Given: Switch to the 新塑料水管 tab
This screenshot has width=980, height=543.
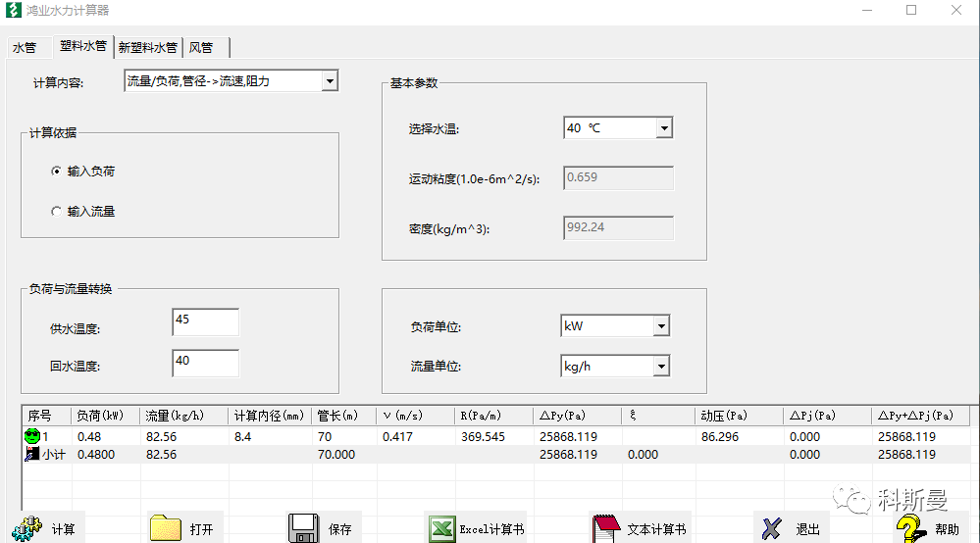Looking at the screenshot, I should click(x=147, y=47).
